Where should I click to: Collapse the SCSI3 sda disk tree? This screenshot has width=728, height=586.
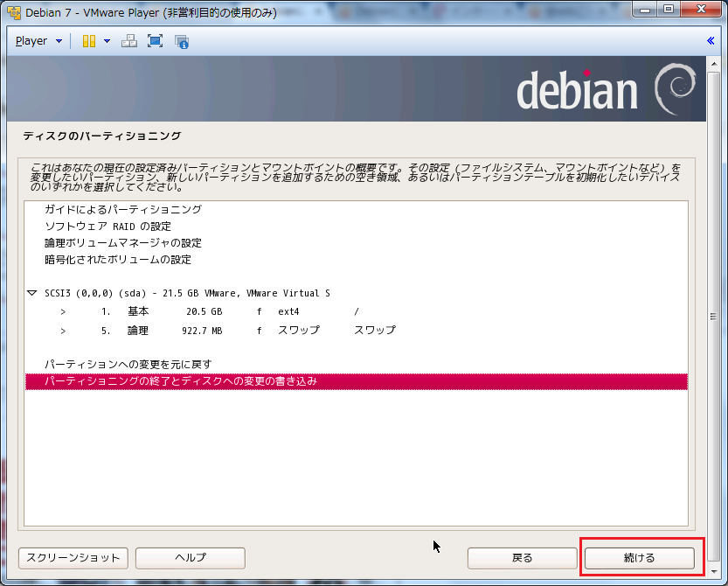(32, 294)
